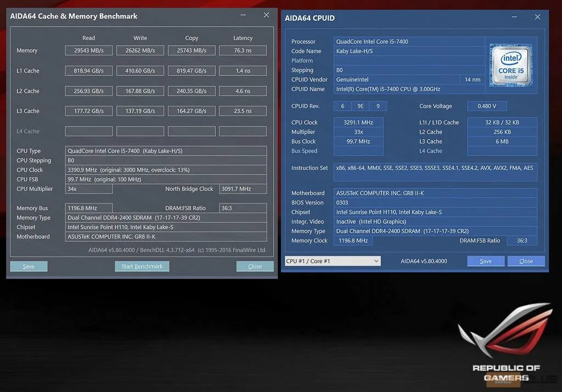Minimize the Cache & Memory Benchmark window
562x392 pixels.
(243, 15)
